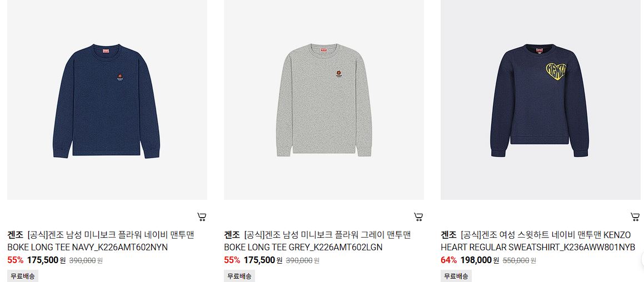Add the grey BOKE LONG TEE to cart
644x282 pixels.
(x=418, y=216)
